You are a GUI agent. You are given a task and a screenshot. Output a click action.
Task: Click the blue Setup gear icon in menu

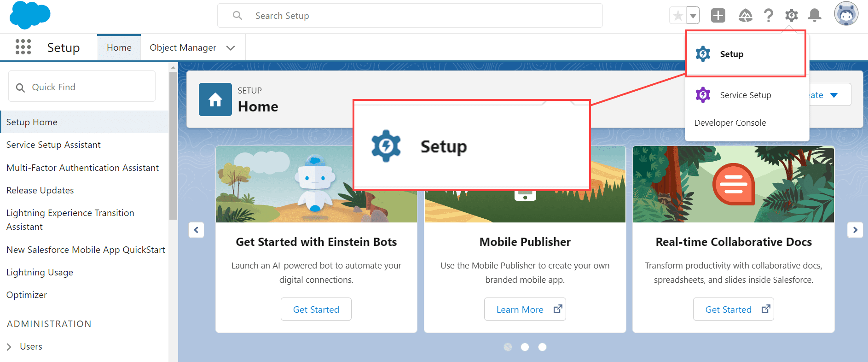[x=703, y=54]
